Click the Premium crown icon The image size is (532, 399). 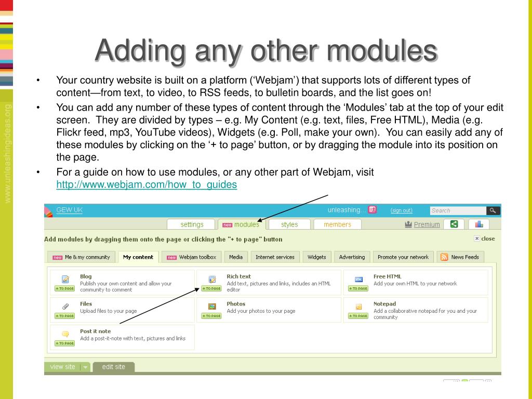point(408,224)
